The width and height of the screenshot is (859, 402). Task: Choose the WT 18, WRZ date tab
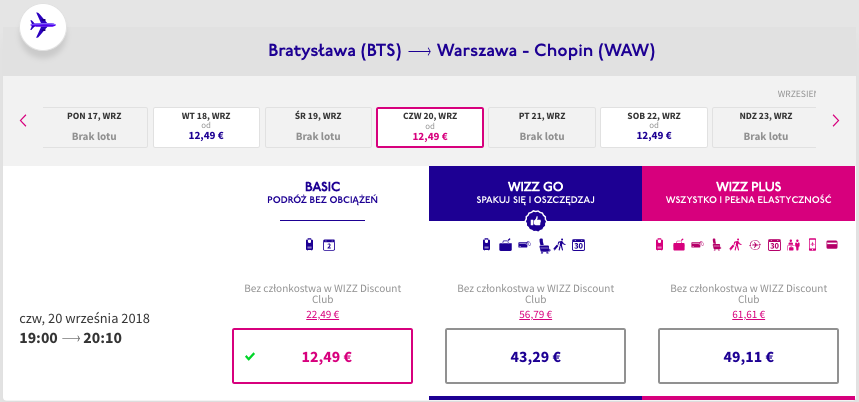(x=207, y=127)
